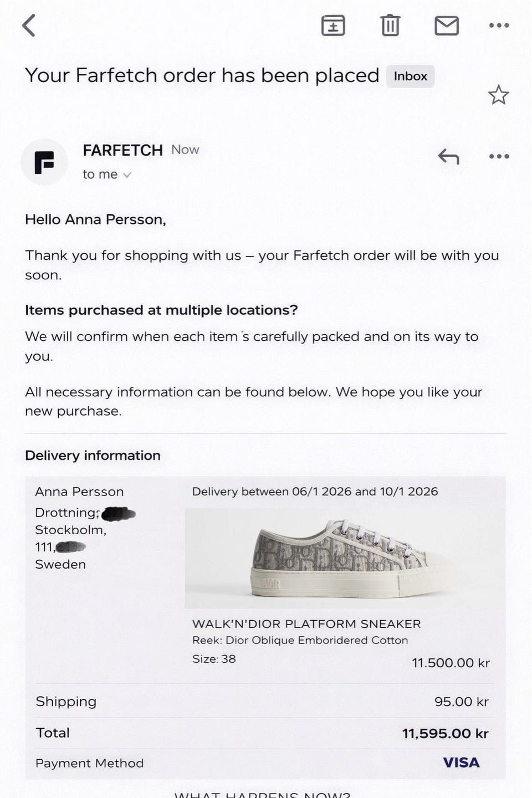Reply to the Farfetch message
Viewport: 532px width, 798px height.
(x=448, y=157)
